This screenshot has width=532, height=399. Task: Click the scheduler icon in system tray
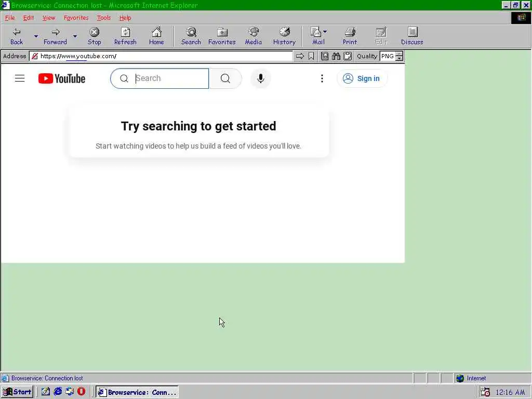point(485,392)
